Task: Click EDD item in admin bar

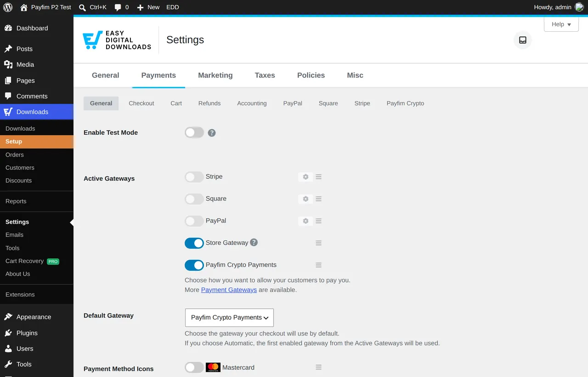Action: pos(173,7)
